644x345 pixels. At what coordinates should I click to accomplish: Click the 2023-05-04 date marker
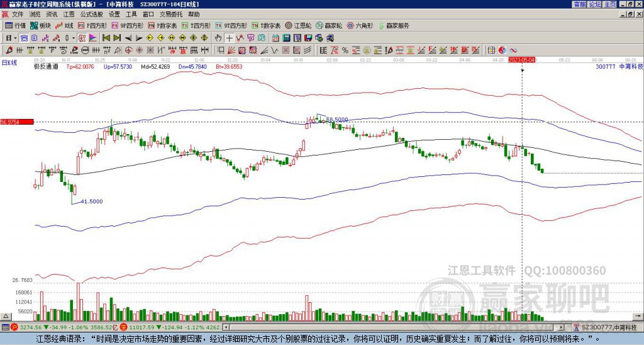pyautogui.click(x=521, y=60)
